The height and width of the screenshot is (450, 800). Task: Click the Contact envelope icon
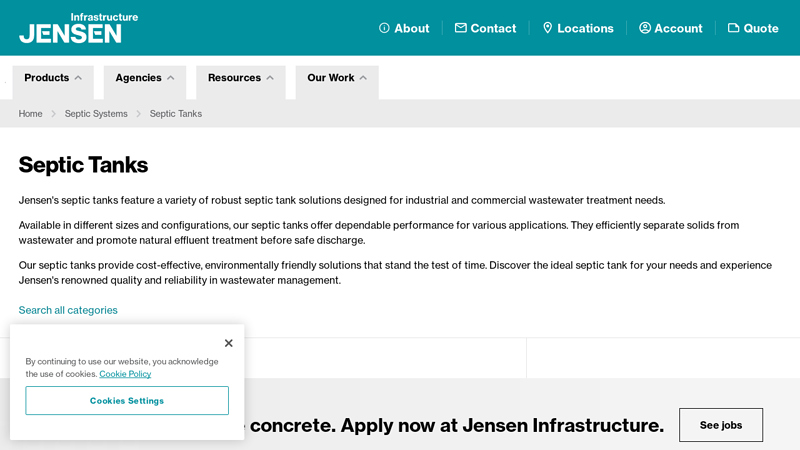(x=461, y=28)
